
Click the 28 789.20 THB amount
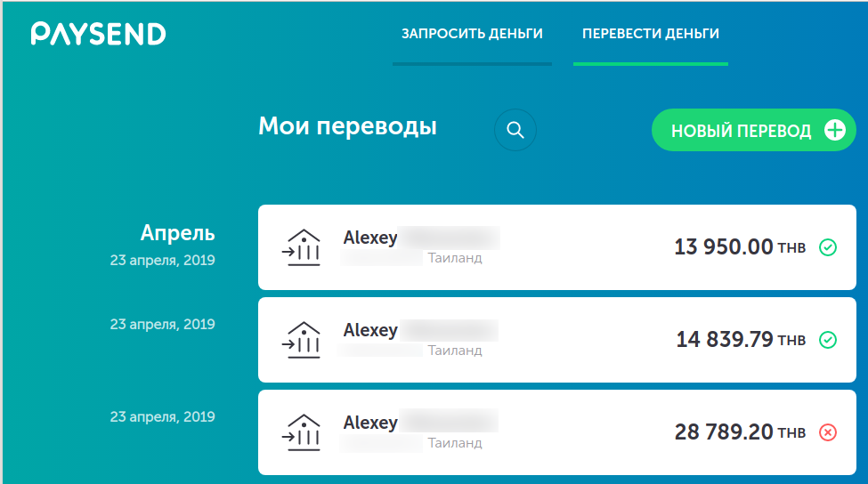point(723,432)
